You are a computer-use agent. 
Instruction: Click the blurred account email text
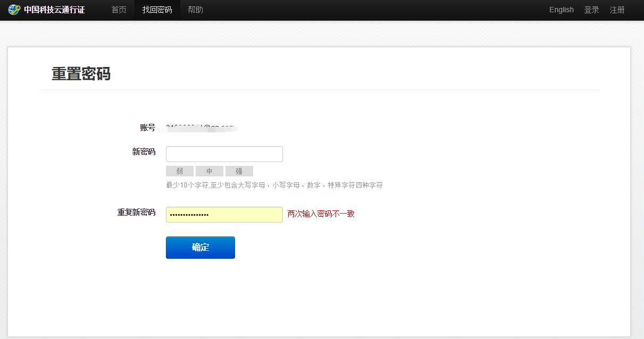201,128
